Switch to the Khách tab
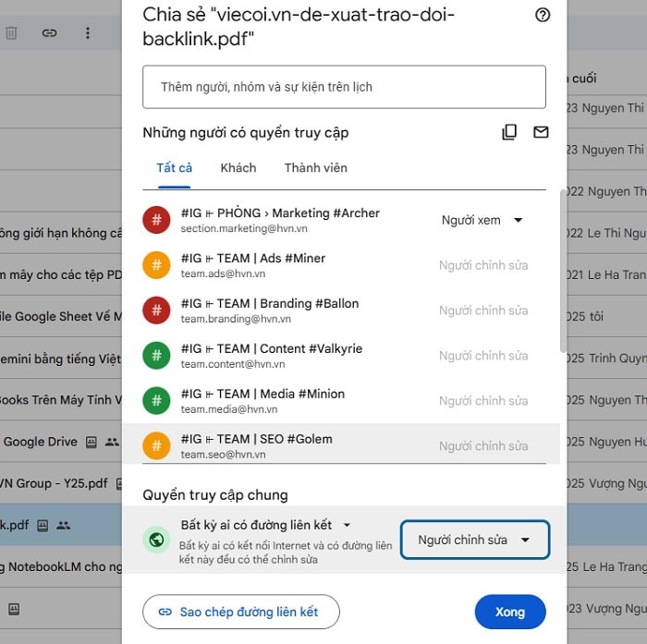Image resolution: width=647 pixels, height=644 pixels. coord(238,168)
